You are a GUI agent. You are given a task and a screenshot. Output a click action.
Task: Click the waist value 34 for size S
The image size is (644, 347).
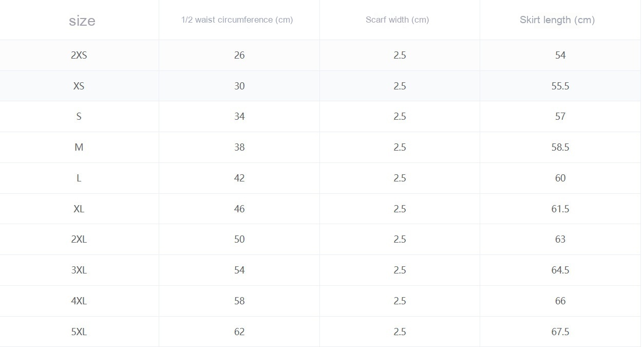click(239, 117)
